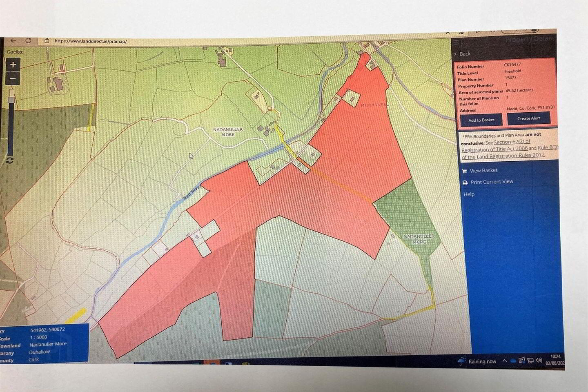588x392 pixels.
Task: Open the hamburger menu in Property Details panel
Action: (457, 42)
